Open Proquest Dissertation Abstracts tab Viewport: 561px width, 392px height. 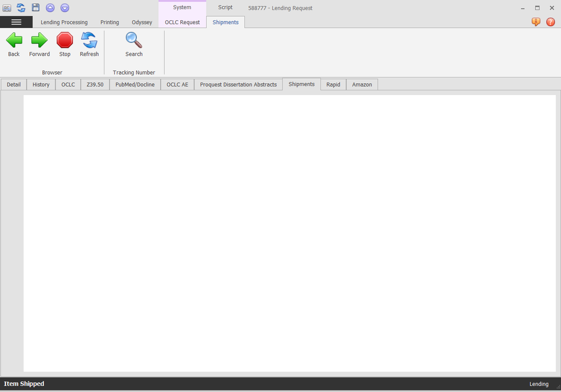[x=238, y=84]
